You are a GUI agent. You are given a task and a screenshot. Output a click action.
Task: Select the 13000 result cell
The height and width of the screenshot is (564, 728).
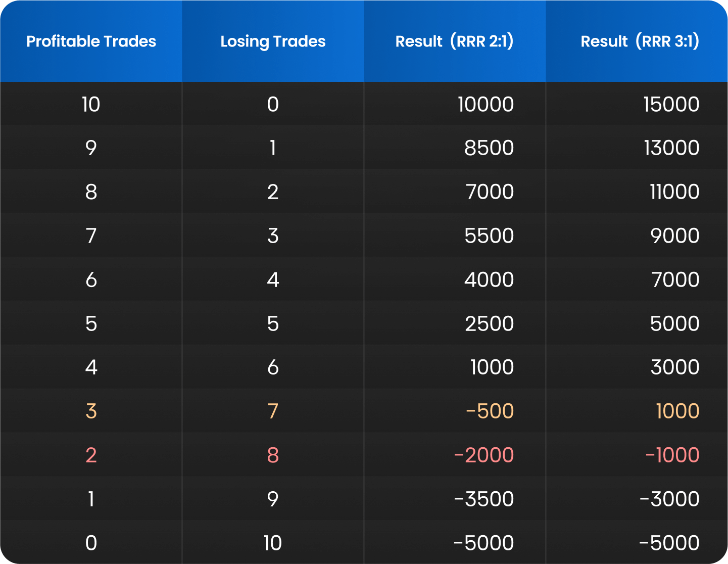tap(671, 148)
